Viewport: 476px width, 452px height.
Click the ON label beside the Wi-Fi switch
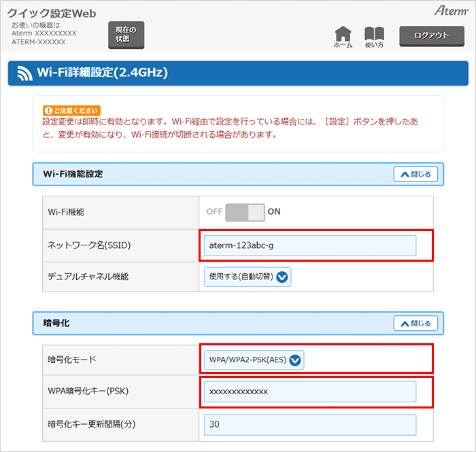coord(274,211)
